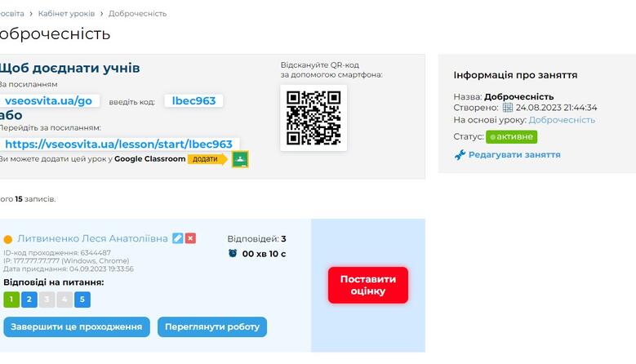Click the pencil edit icon beside student name

click(x=178, y=238)
